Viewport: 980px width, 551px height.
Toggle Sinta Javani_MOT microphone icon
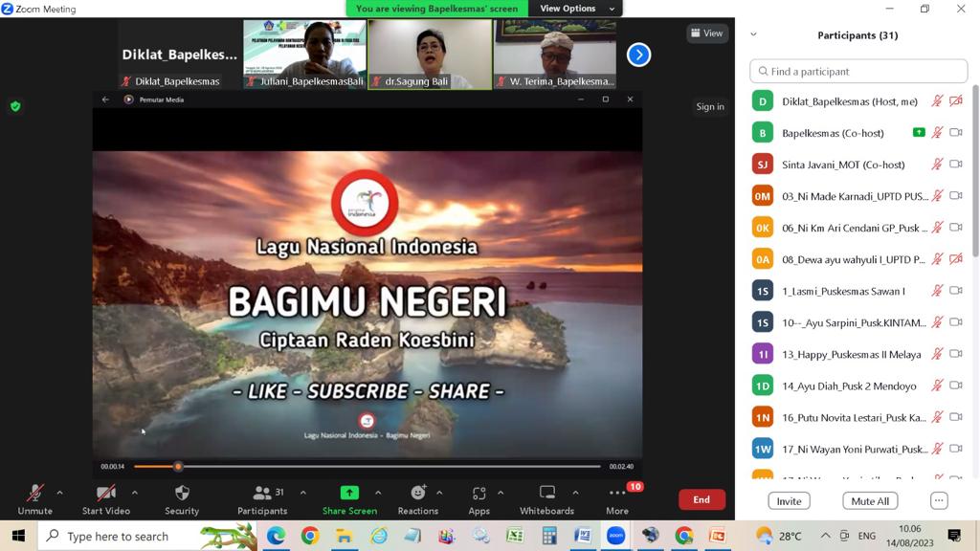937,165
